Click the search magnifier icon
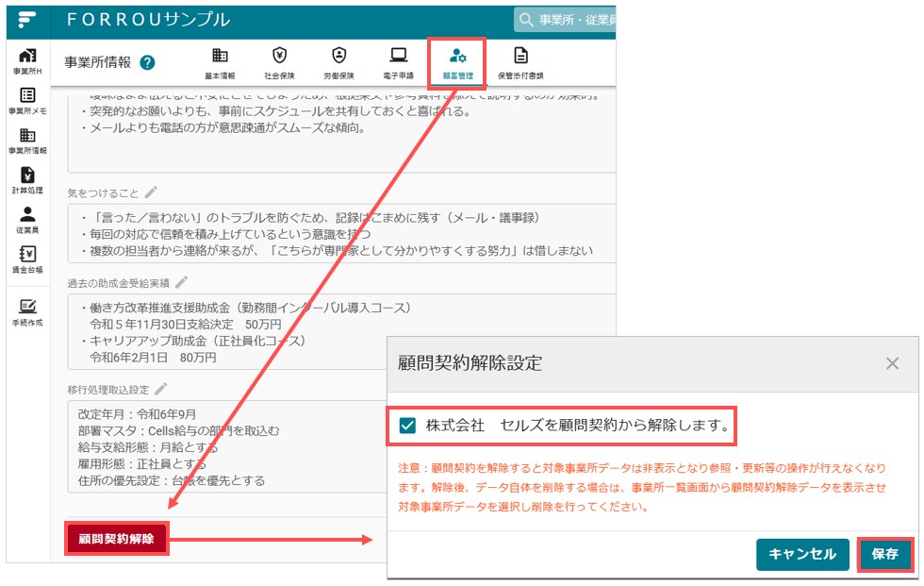The height and width of the screenshot is (586, 924). (x=526, y=20)
